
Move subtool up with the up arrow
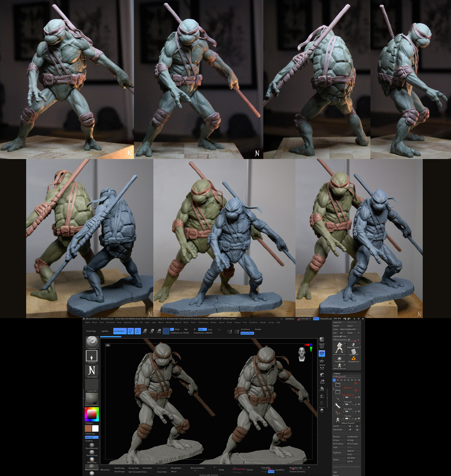(350, 426)
